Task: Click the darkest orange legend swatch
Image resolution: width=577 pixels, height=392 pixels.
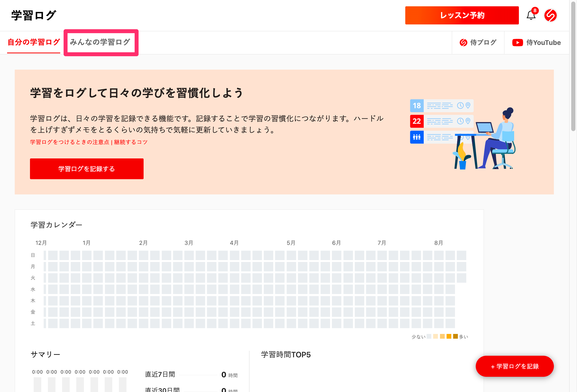Action: 455,336
